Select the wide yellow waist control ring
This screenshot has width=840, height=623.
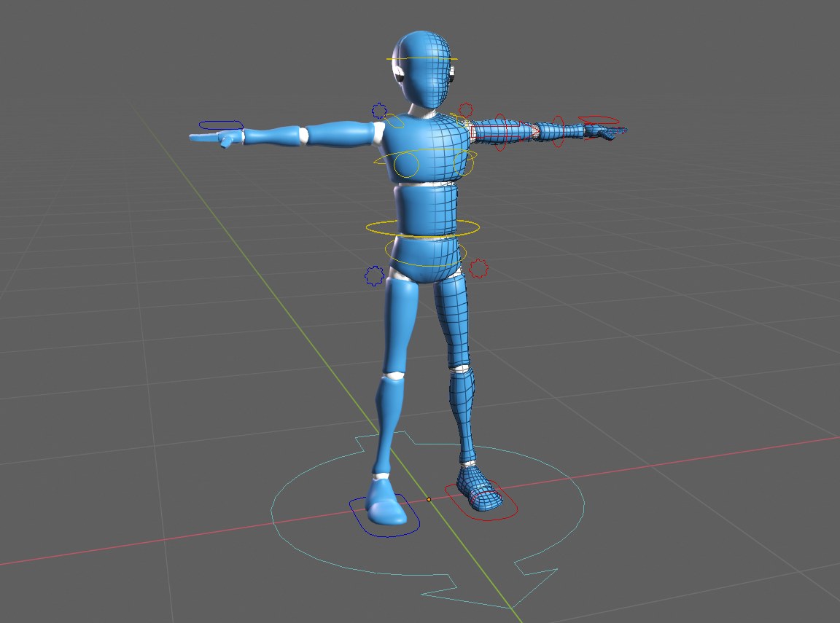click(423, 227)
